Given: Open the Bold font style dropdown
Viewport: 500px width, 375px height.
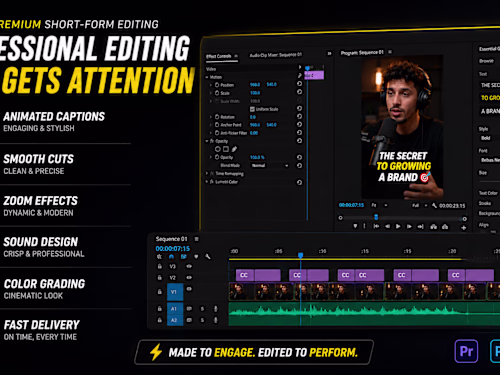Looking at the screenshot, I should [x=489, y=138].
